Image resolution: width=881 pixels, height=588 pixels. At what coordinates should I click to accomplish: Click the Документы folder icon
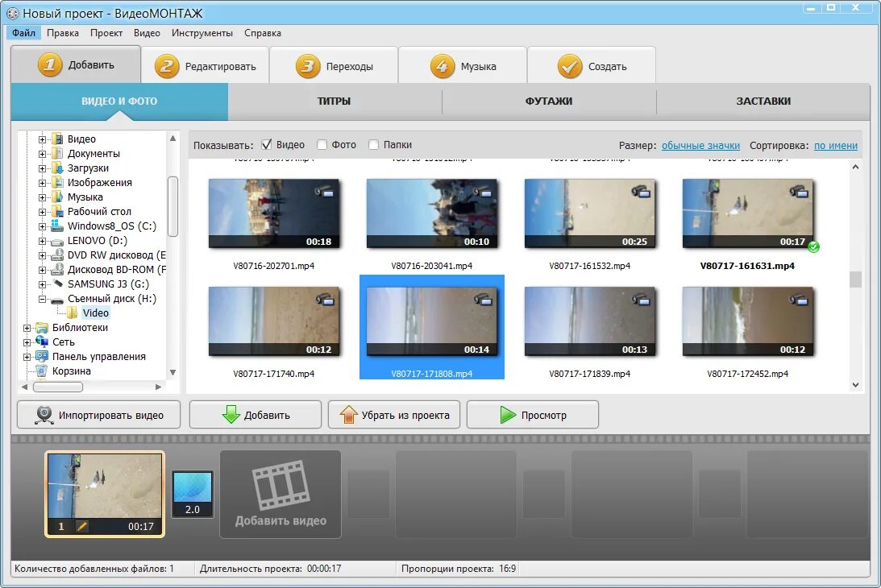click(57, 153)
